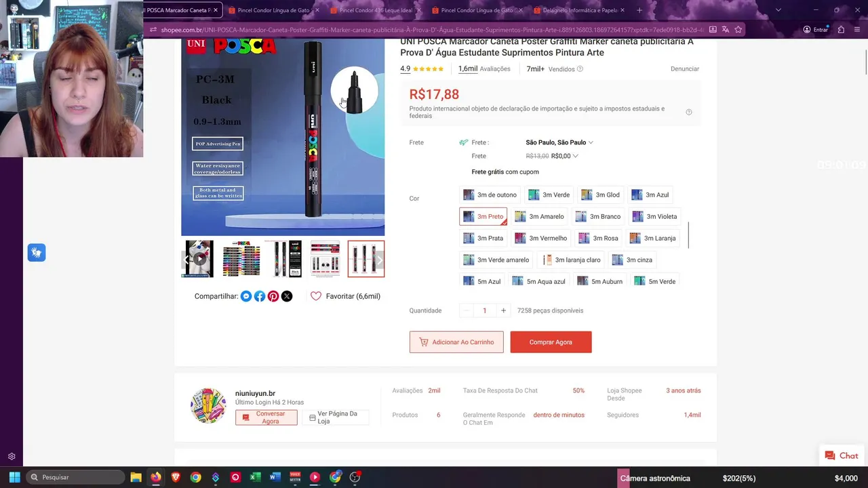868x488 pixels.
Task: Select color option 3m Verde
Action: click(549, 195)
